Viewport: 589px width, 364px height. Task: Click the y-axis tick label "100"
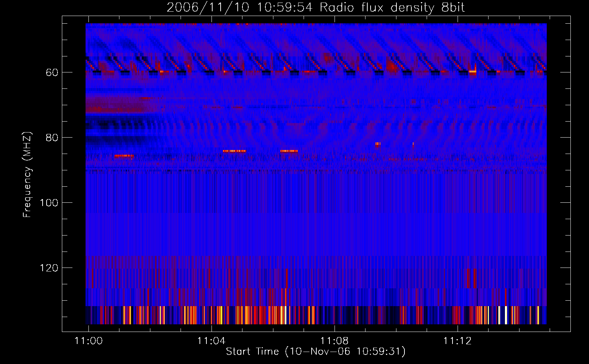(x=49, y=203)
